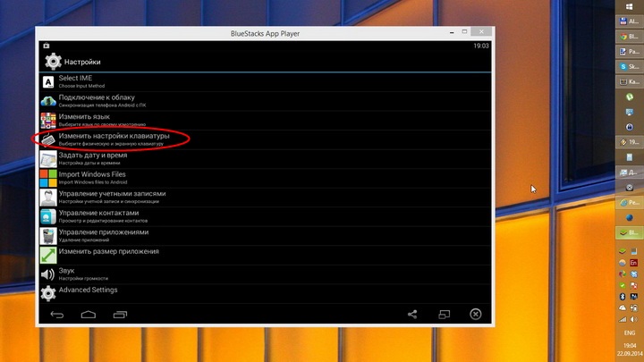Open Изменить размер приложения setting
The image size is (644, 362).
pyautogui.click(x=265, y=255)
